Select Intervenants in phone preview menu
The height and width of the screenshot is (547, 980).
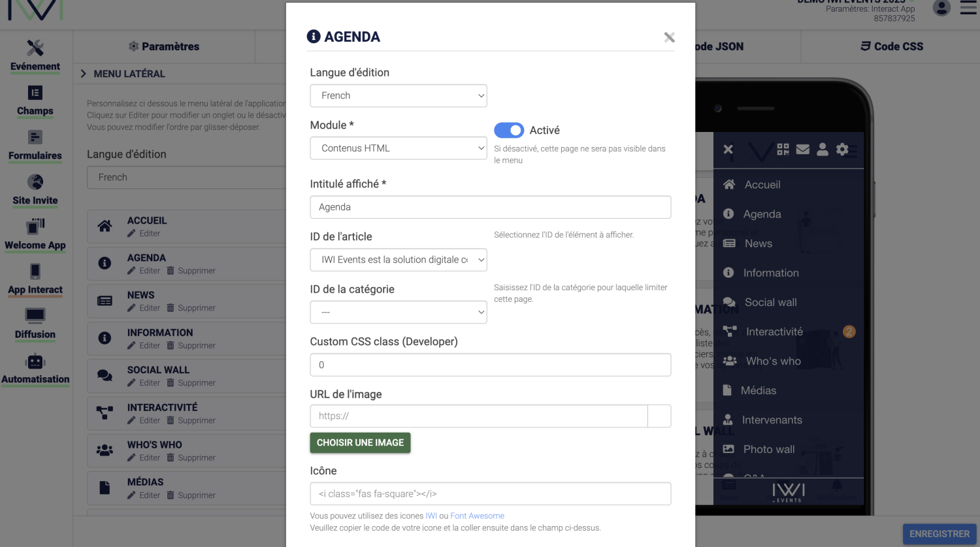pyautogui.click(x=772, y=420)
